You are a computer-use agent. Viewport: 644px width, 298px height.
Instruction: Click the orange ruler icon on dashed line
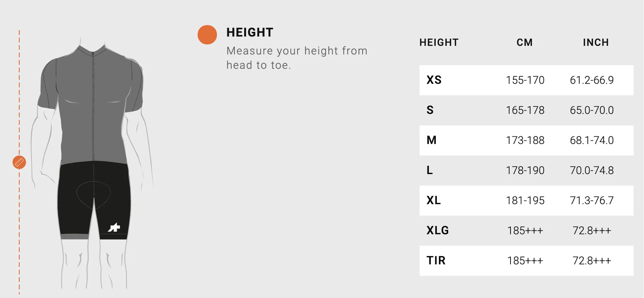(19, 162)
